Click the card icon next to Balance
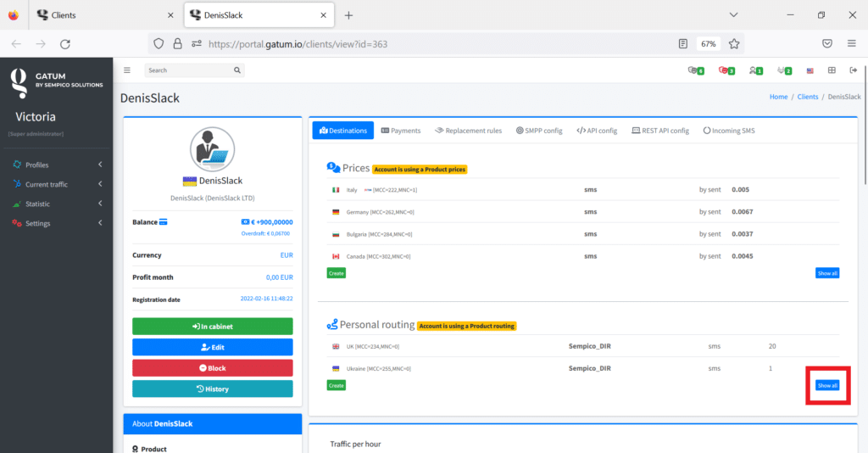The height and width of the screenshot is (453, 868). (164, 222)
